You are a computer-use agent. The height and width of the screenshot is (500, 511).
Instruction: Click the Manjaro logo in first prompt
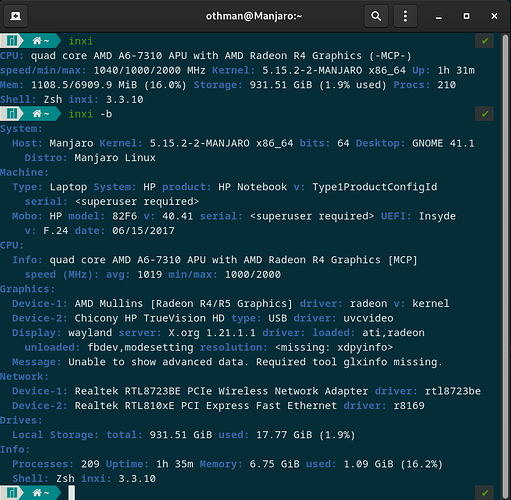pos(12,41)
